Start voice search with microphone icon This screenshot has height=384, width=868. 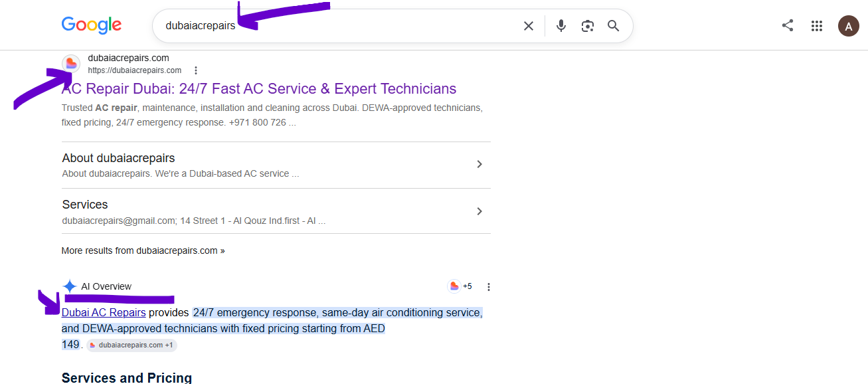561,26
